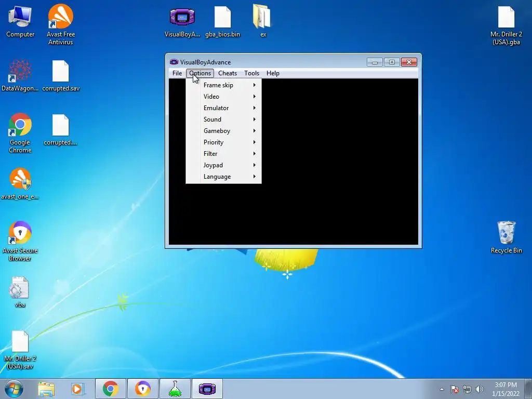This screenshot has height=399, width=532.
Task: Select the truncated corrupted.... file icon
Action: click(x=60, y=129)
